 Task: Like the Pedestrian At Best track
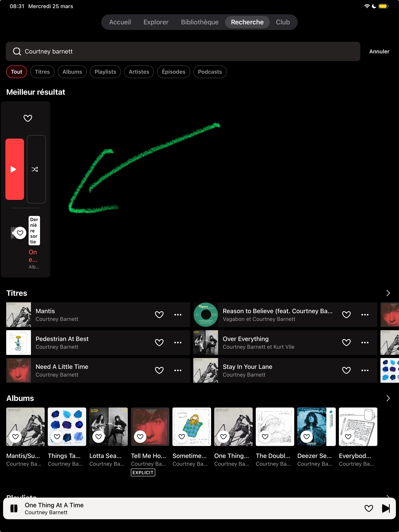tap(159, 343)
